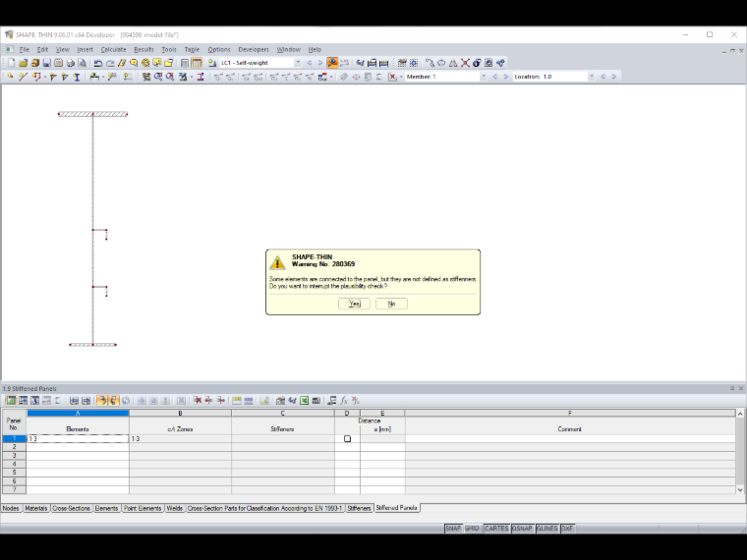Toggle the second highlighted orange arrow icon in table toolbar
Image resolution: width=747 pixels, height=560 pixels.
pos(114,401)
